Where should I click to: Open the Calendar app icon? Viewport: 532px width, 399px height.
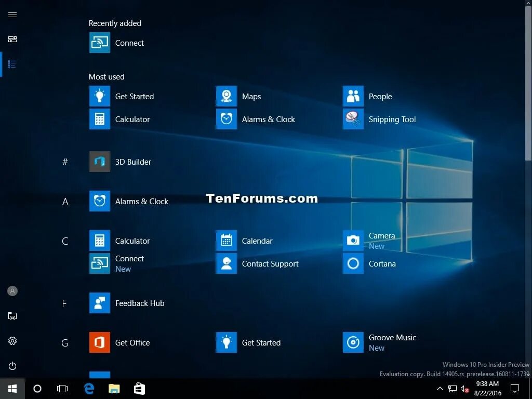227,241
